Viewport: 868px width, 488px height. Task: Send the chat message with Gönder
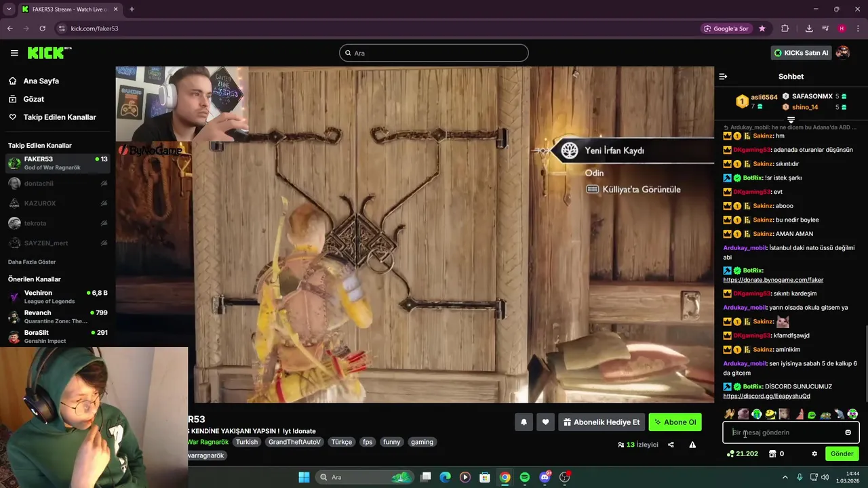pos(842,453)
